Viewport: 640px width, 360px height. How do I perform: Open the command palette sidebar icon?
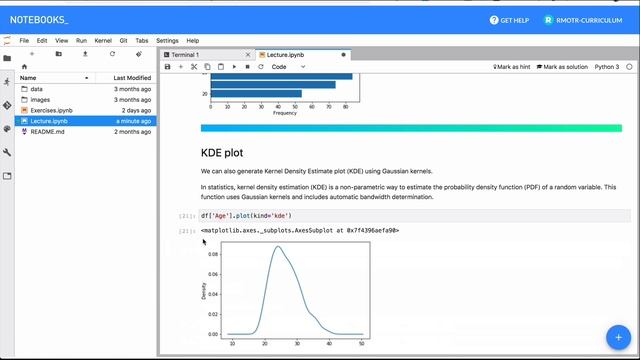[x=7, y=129]
